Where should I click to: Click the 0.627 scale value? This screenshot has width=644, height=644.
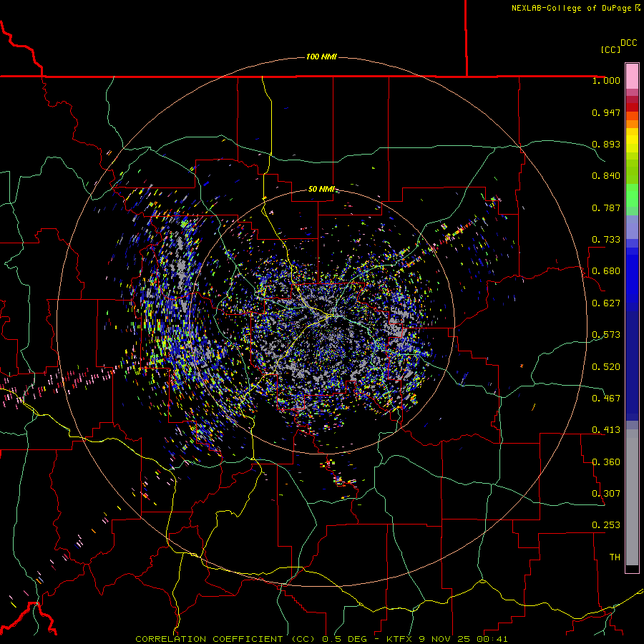[606, 303]
